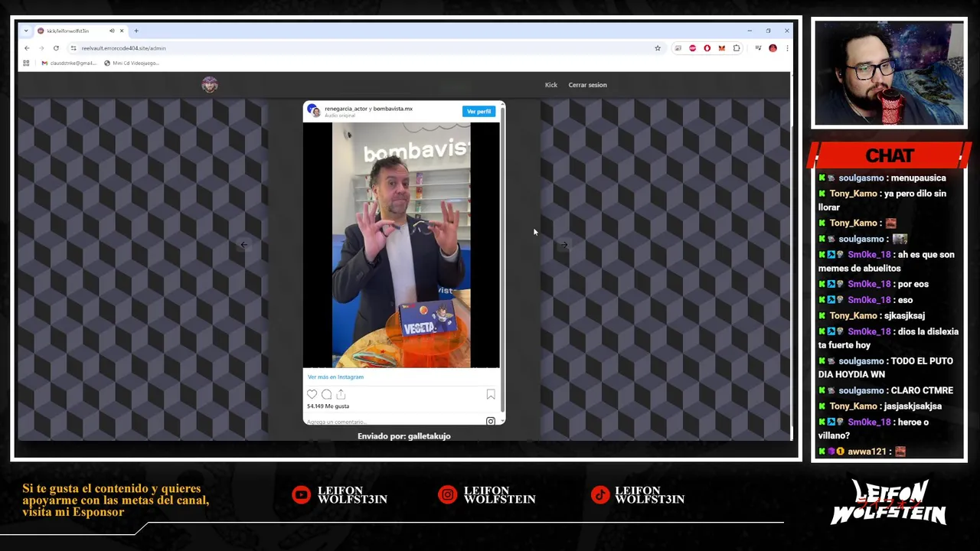Click Ver más en Instagram link
980x551 pixels.
click(335, 377)
